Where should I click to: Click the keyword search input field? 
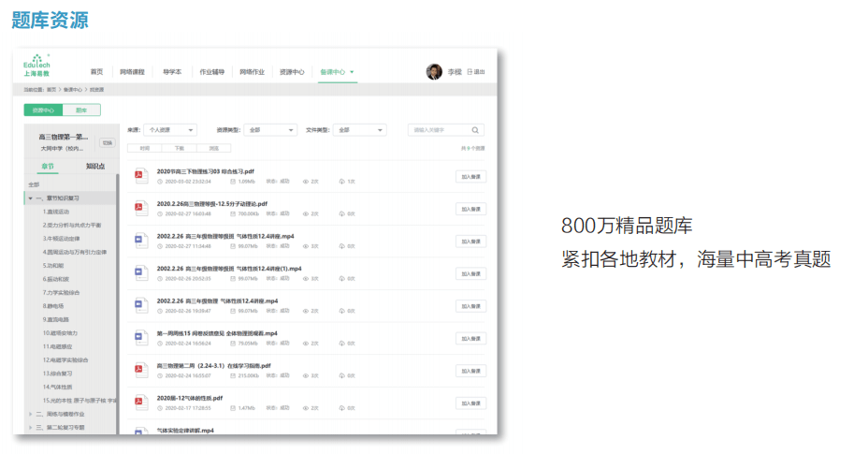[438, 130]
